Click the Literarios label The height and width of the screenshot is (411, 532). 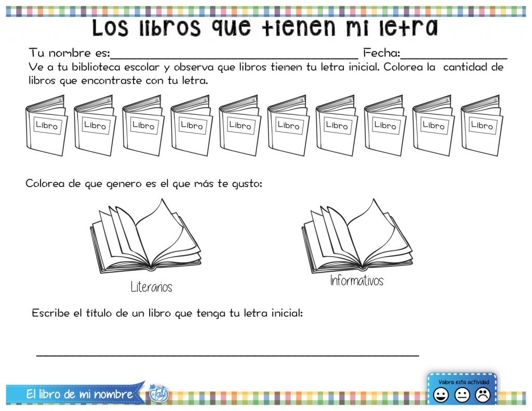point(151,287)
